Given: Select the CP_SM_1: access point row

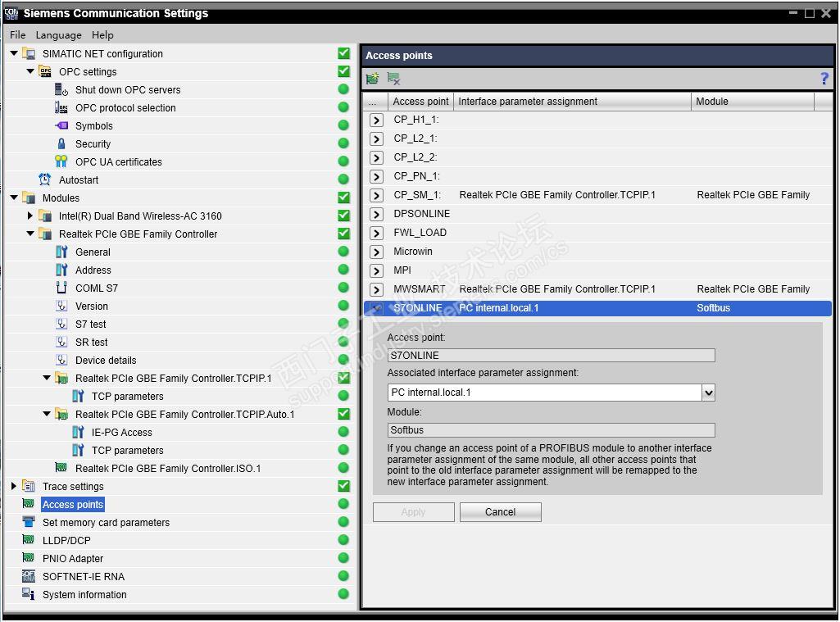Looking at the screenshot, I should point(597,195).
